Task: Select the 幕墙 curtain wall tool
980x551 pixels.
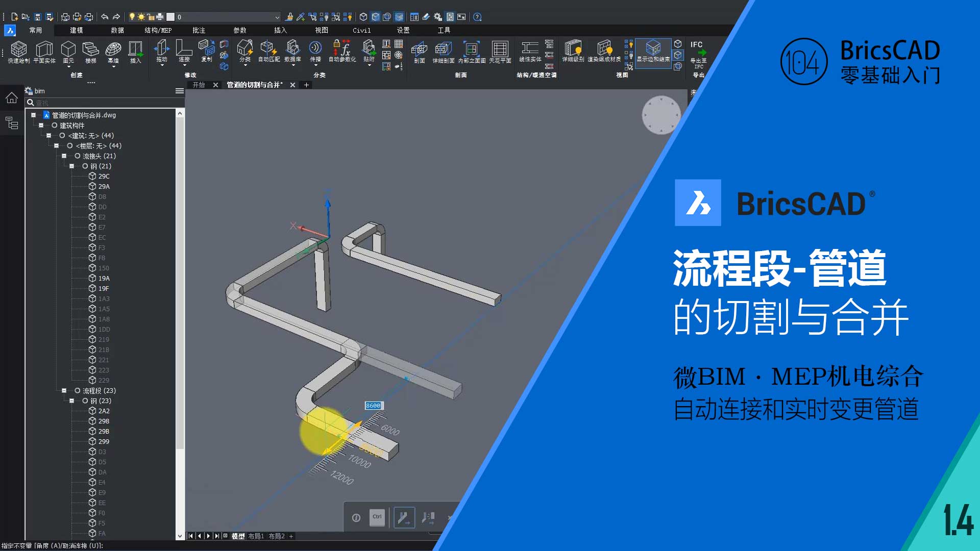Action: tap(113, 49)
